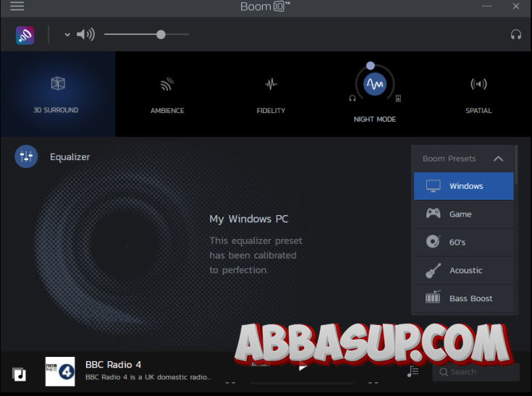Select the Bass Boost preset
The image size is (532, 396).
(464, 298)
